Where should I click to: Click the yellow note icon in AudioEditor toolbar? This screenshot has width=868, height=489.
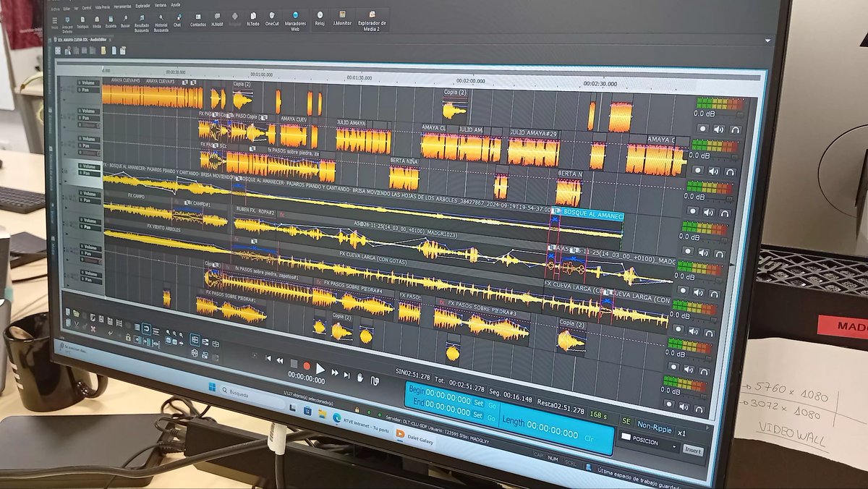[x=103, y=51]
